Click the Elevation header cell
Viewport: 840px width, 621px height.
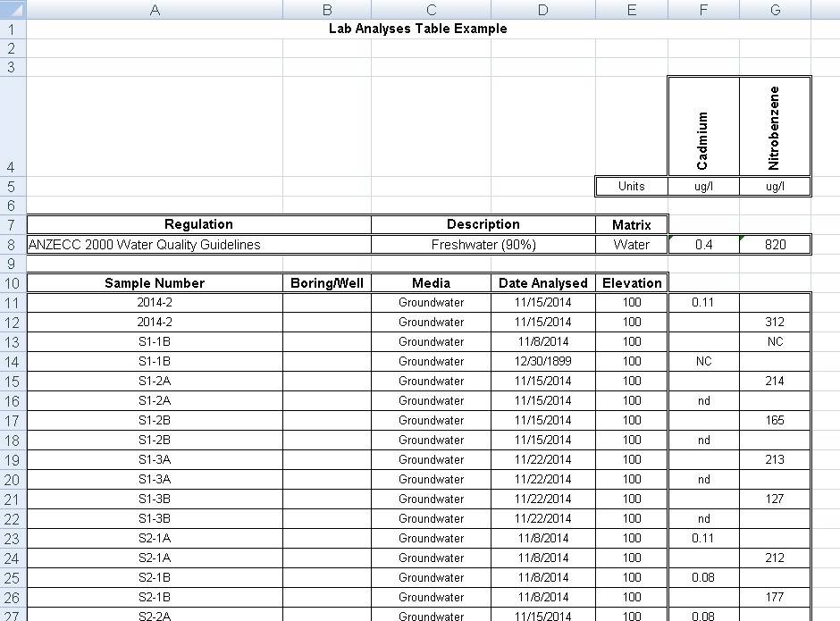(632, 283)
